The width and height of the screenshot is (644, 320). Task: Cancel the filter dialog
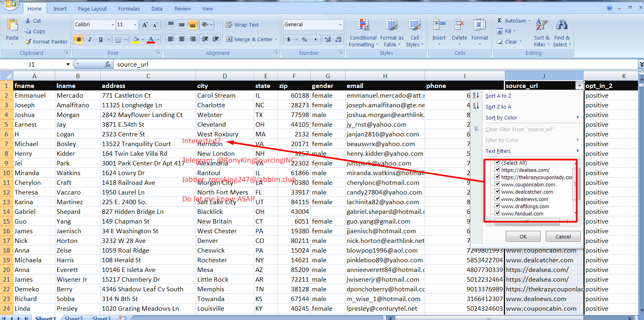pyautogui.click(x=563, y=236)
